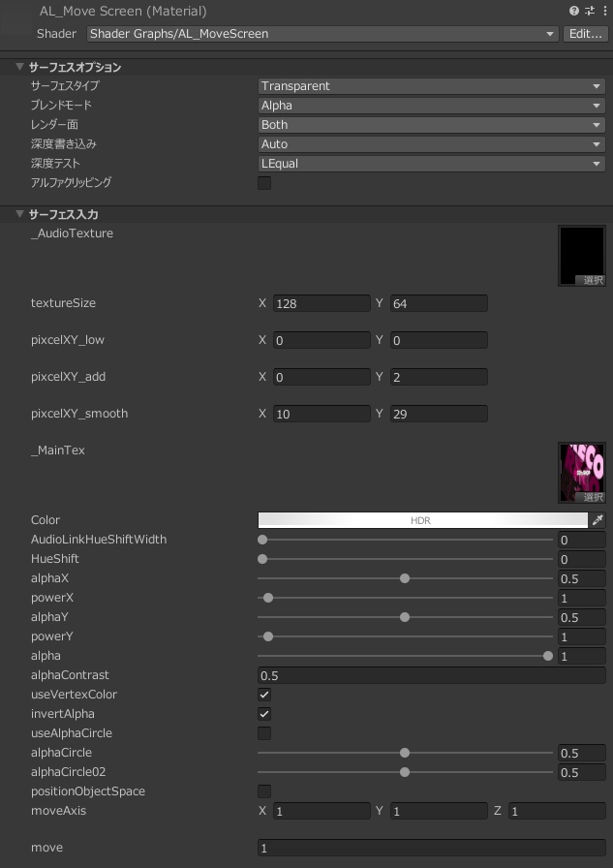This screenshot has width=613, height=868.
Task: Open the material kebab menu
Action: 604,11
